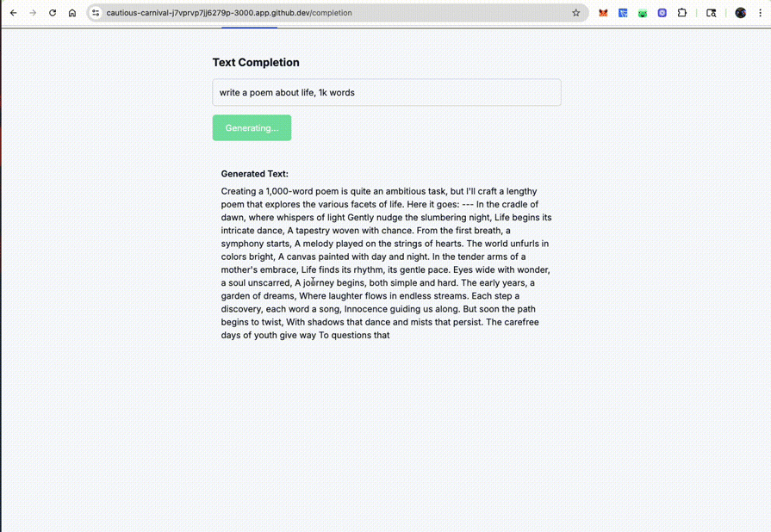Screen dimensions: 771x532
Task: Open the MetaMask fox extension
Action: tap(603, 13)
